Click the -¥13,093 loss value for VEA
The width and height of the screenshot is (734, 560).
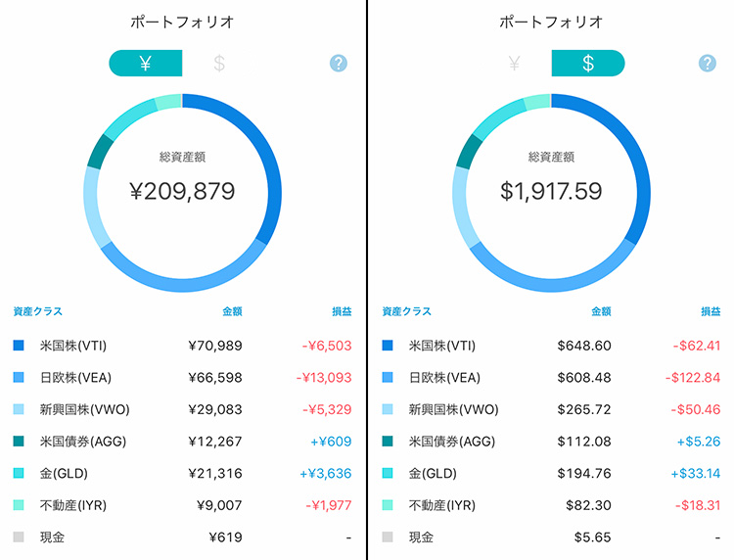point(324,377)
